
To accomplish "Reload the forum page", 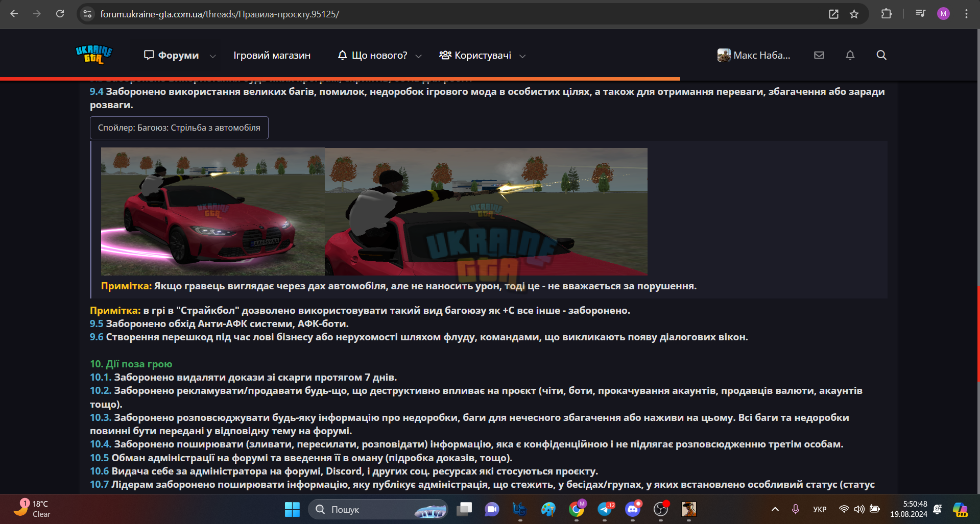I will tap(60, 14).
